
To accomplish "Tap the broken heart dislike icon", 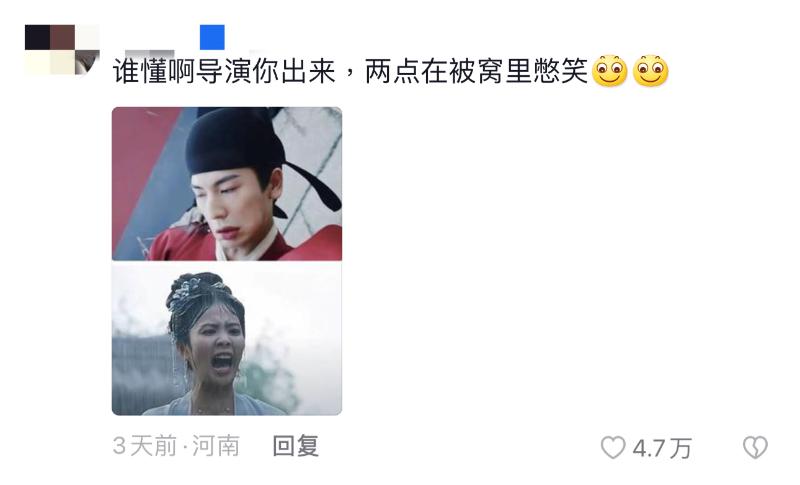I will pos(755,447).
